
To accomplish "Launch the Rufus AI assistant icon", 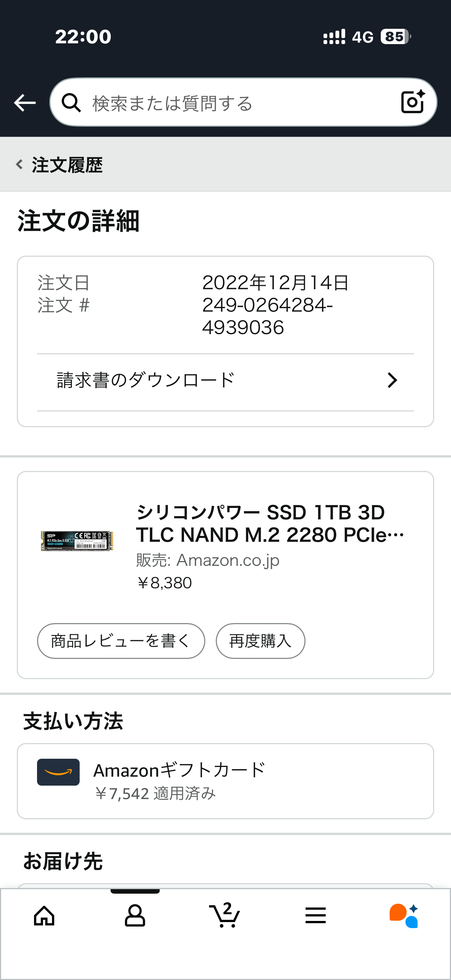I will 404,915.
